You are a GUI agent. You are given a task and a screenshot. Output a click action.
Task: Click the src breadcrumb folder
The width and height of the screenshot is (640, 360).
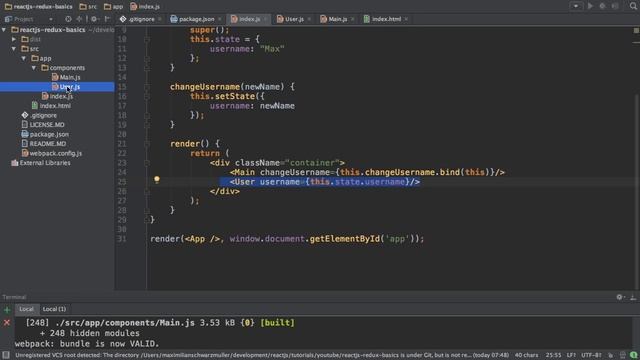(88, 7)
